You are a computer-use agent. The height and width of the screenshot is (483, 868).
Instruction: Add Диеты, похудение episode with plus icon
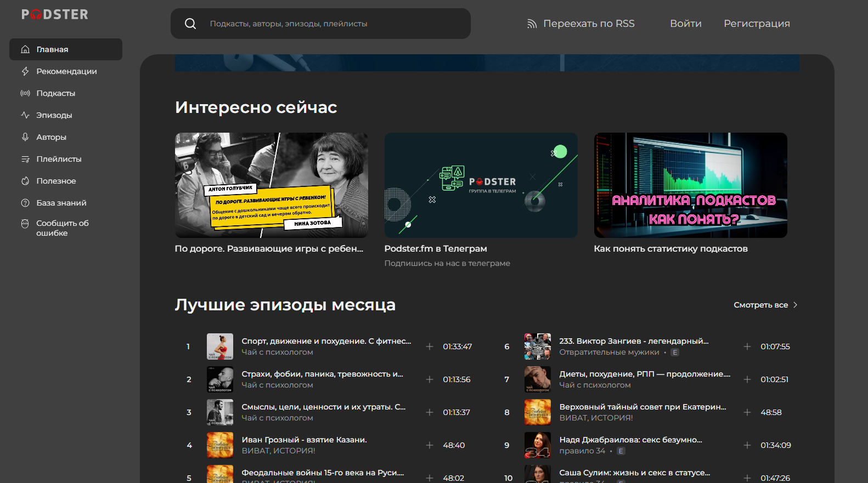747,379
